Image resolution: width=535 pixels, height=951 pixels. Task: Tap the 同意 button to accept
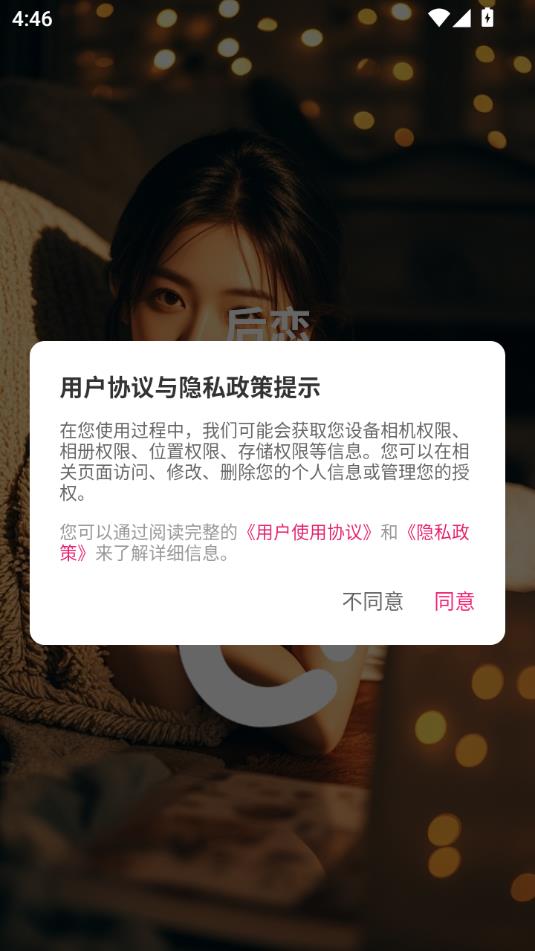[454, 601]
